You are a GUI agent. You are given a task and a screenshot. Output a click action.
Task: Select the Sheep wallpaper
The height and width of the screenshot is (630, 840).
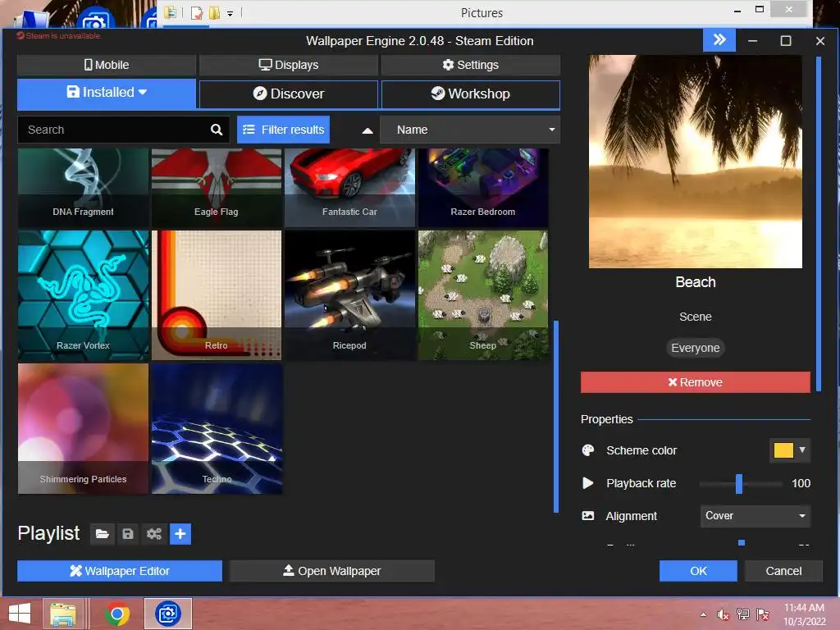click(x=483, y=295)
